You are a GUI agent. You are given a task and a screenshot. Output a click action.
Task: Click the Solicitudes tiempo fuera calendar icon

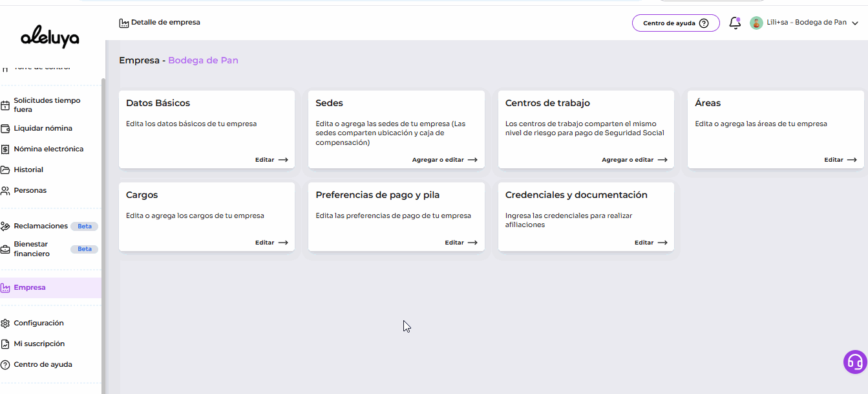(x=6, y=105)
